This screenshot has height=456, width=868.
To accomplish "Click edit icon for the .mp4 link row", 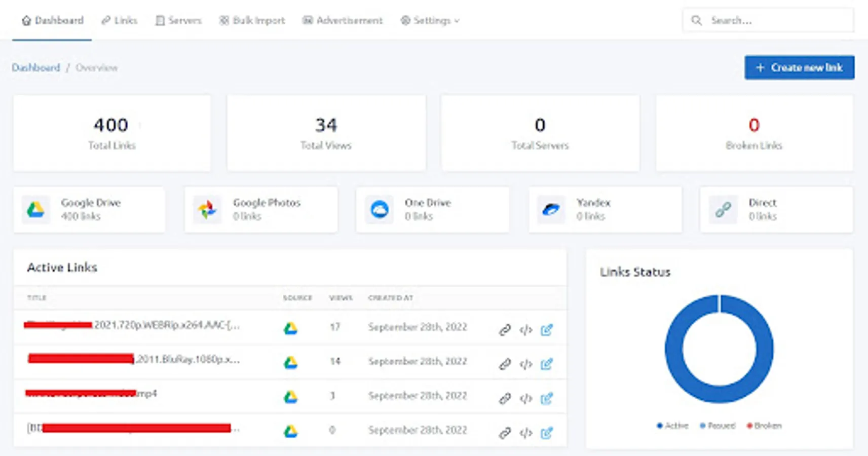I will tap(546, 398).
